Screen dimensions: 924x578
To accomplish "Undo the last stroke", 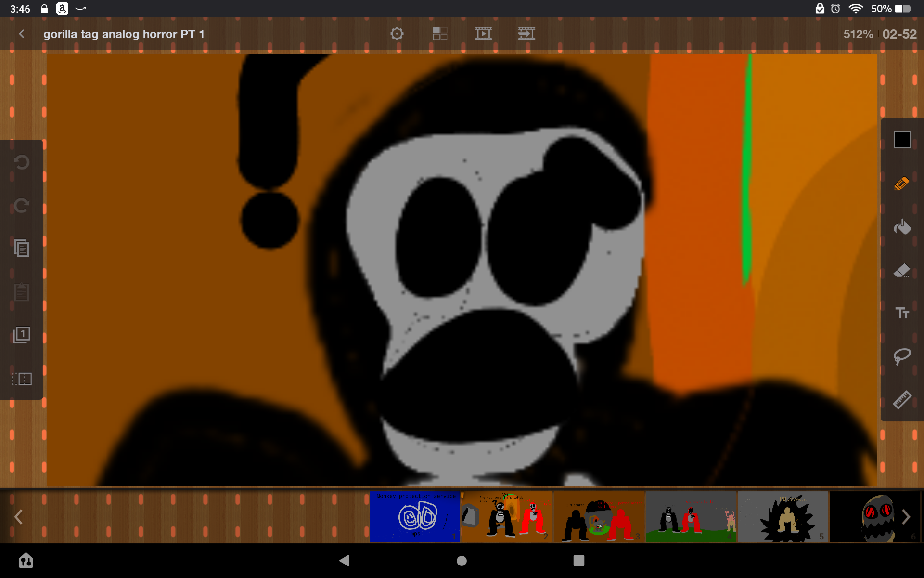I will coord(22,162).
